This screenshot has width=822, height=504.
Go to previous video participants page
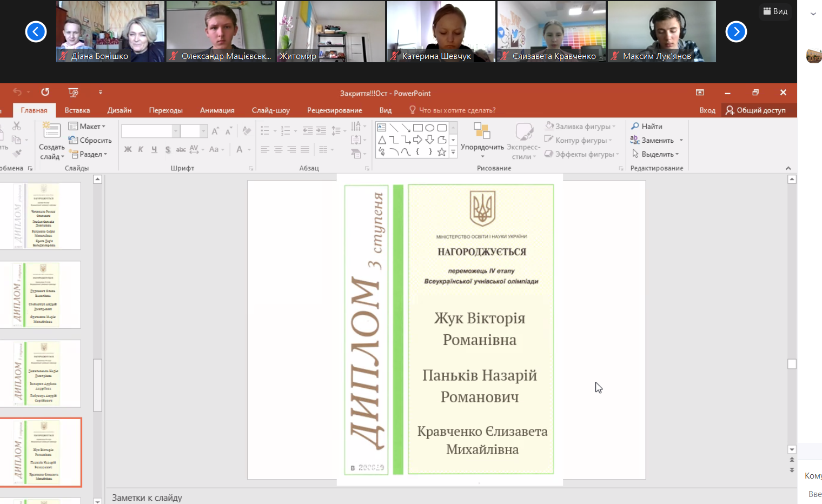(36, 32)
